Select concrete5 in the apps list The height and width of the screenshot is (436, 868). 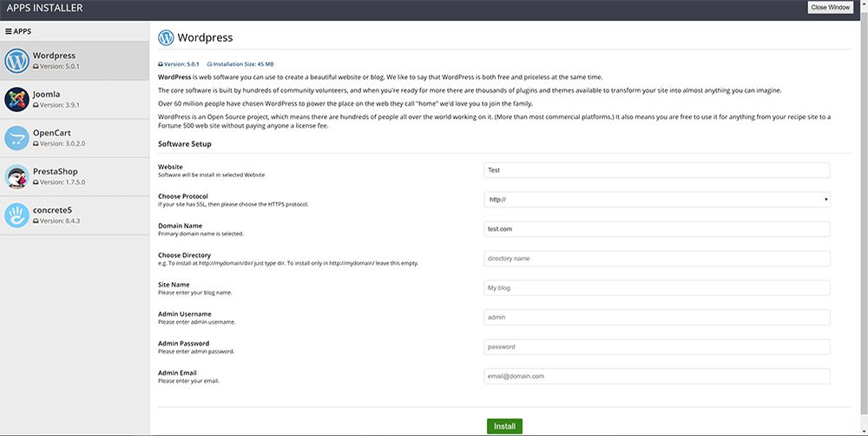click(75, 215)
